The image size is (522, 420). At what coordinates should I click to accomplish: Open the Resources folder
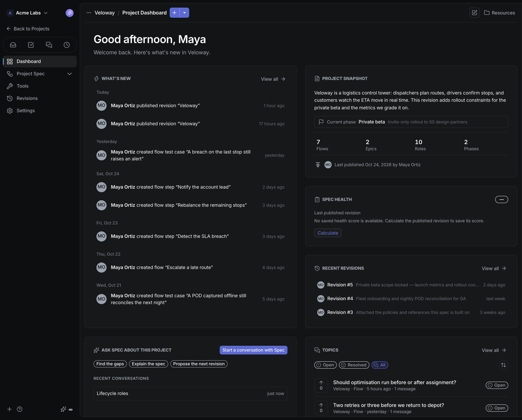500,13
